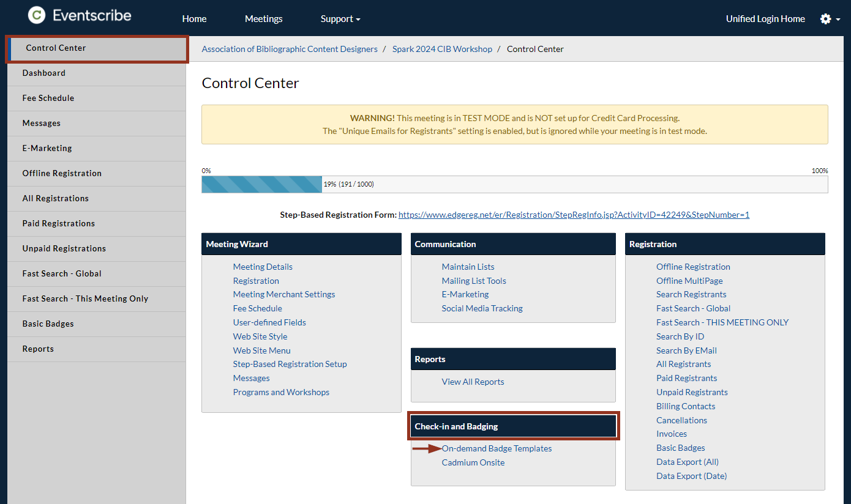Open Dashboard from sidebar

(x=97, y=73)
